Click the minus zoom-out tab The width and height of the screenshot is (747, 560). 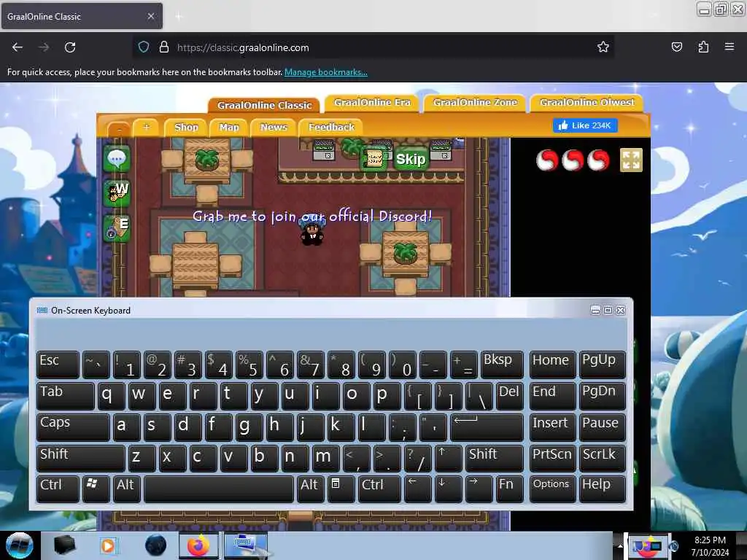tap(120, 129)
